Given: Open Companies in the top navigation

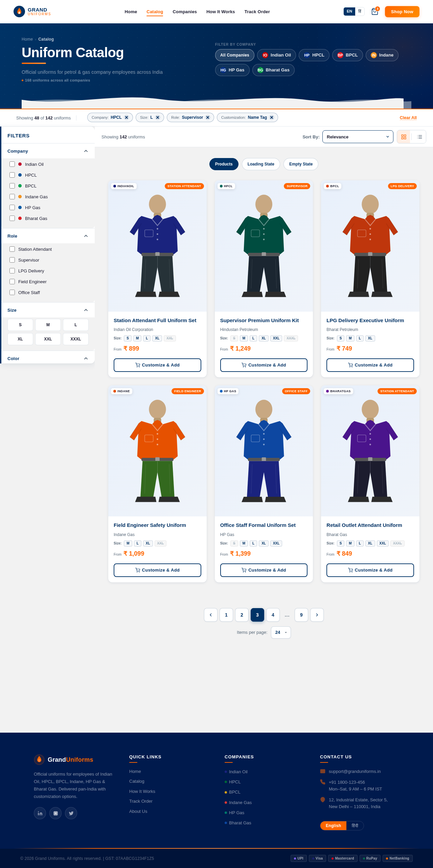Looking at the screenshot, I should point(185,12).
